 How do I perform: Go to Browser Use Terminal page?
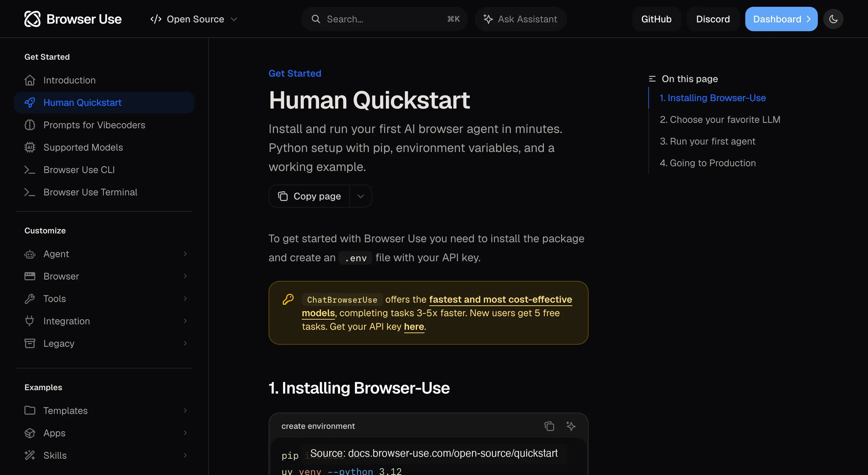click(104, 192)
